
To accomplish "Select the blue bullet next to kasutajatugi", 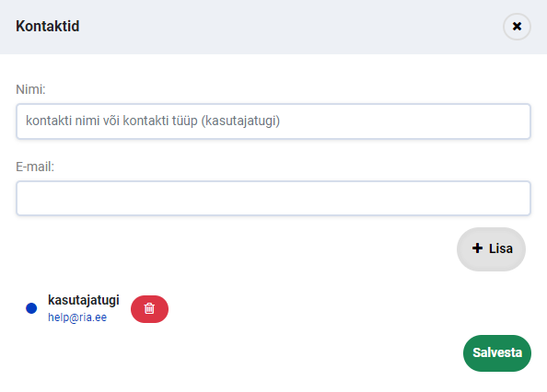I will pos(31,308).
